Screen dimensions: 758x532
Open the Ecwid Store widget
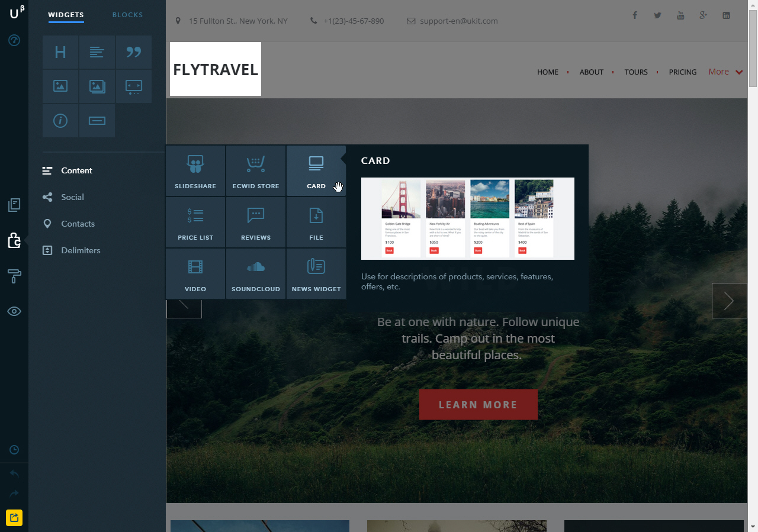coord(255,170)
